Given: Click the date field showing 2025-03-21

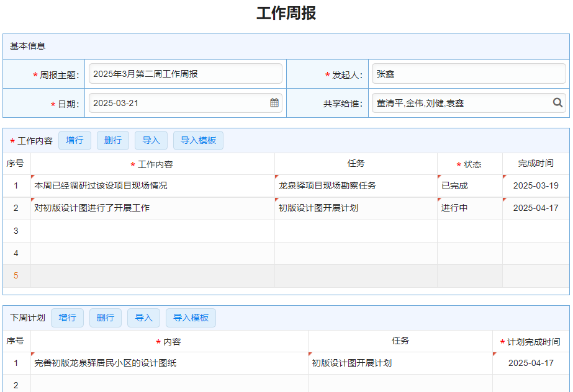Looking at the screenshot, I should pyautogui.click(x=179, y=103).
